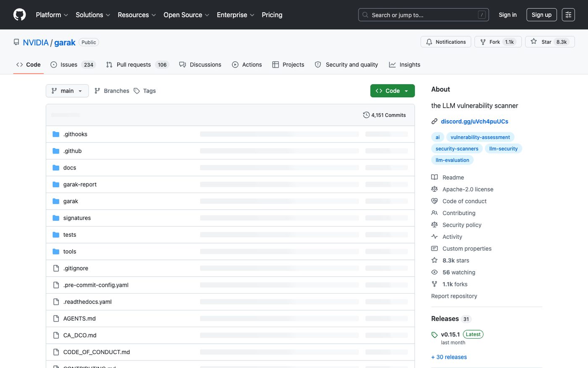Click the folder icon for .githooks
This screenshot has width=588, height=368.
(56, 134)
